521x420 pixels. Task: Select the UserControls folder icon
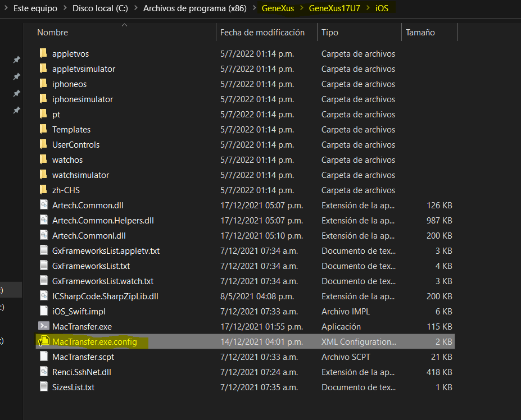point(44,145)
